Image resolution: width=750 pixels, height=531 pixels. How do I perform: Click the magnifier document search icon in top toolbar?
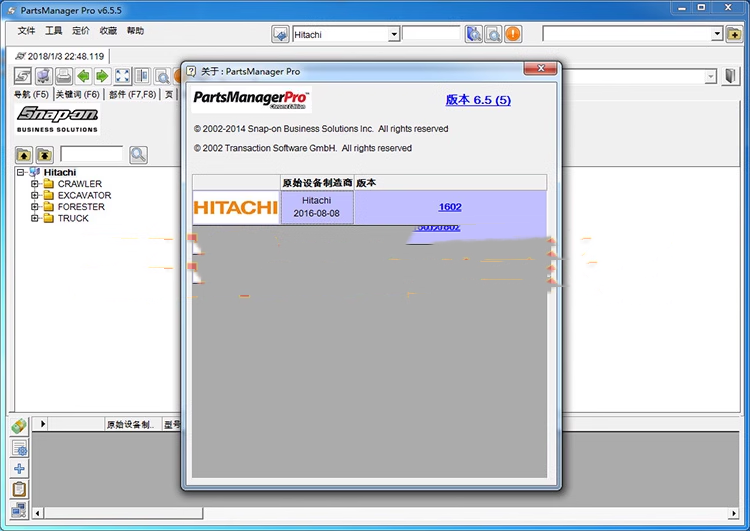(x=493, y=34)
